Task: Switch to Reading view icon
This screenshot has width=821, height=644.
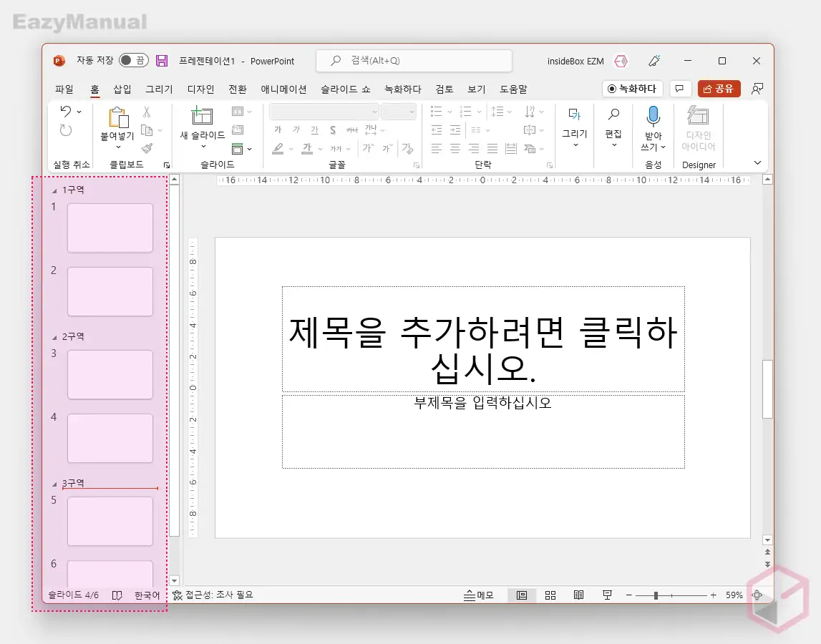Action: pos(578,595)
